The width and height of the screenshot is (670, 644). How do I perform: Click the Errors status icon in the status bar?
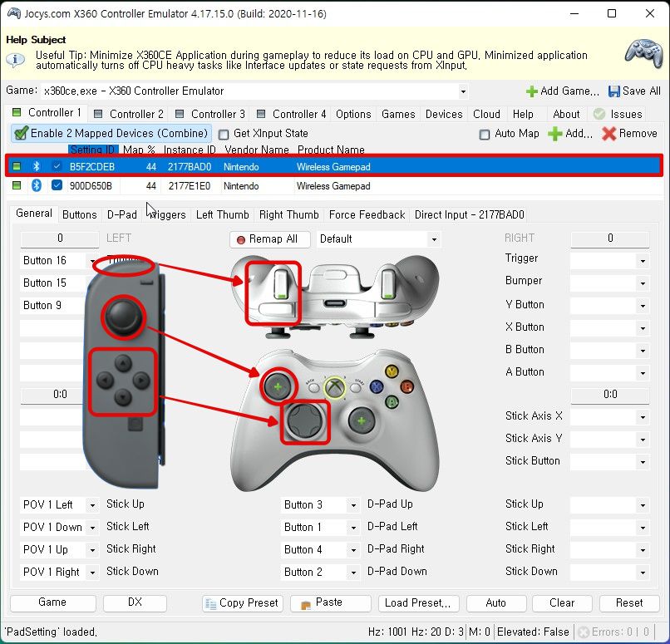point(584,632)
